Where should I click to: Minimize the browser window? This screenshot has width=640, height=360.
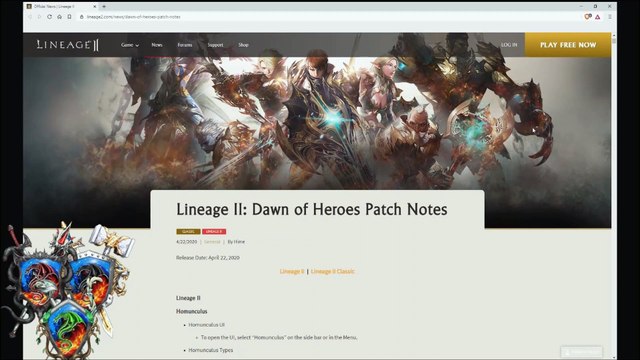click(581, 7)
